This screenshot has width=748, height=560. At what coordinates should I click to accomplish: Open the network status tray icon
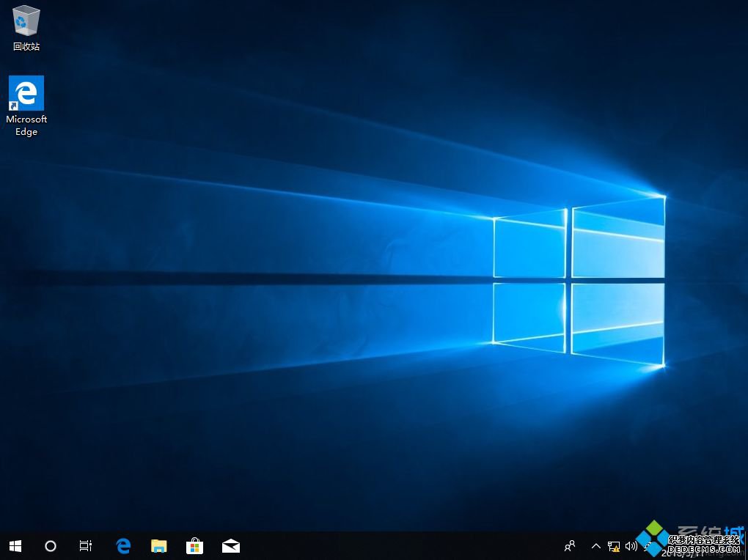(614, 546)
